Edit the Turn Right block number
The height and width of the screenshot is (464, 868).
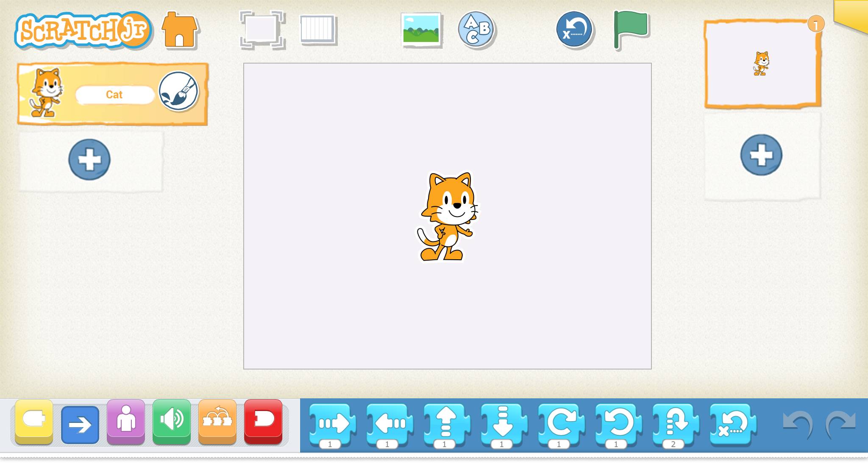[x=559, y=444]
